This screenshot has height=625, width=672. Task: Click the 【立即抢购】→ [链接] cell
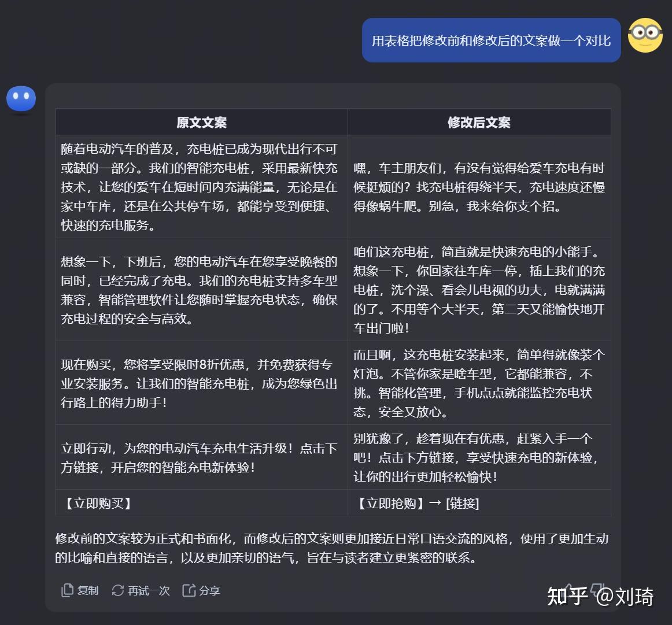[x=479, y=503]
